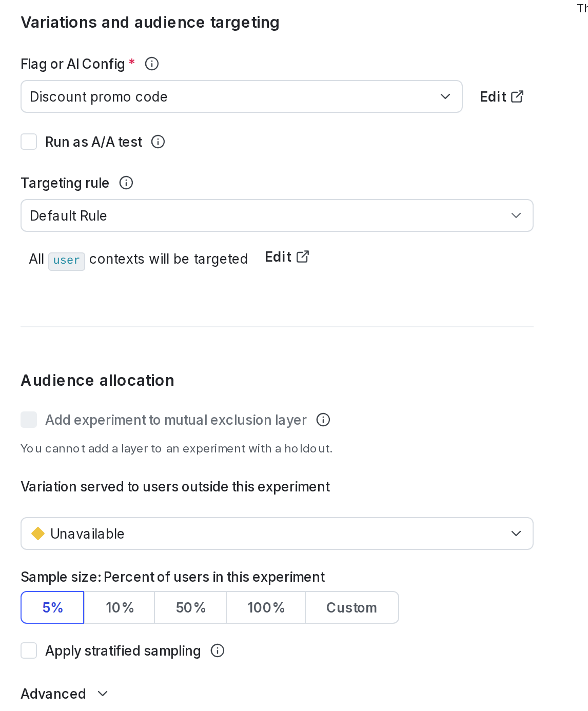Click the user context badge
The width and height of the screenshot is (588, 711).
[x=67, y=260]
